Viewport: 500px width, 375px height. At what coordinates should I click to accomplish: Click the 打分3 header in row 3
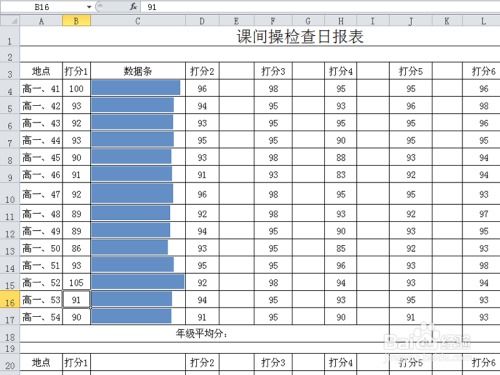coord(273,71)
